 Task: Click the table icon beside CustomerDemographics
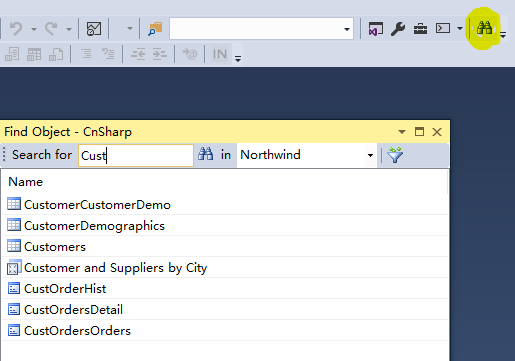coord(14,225)
